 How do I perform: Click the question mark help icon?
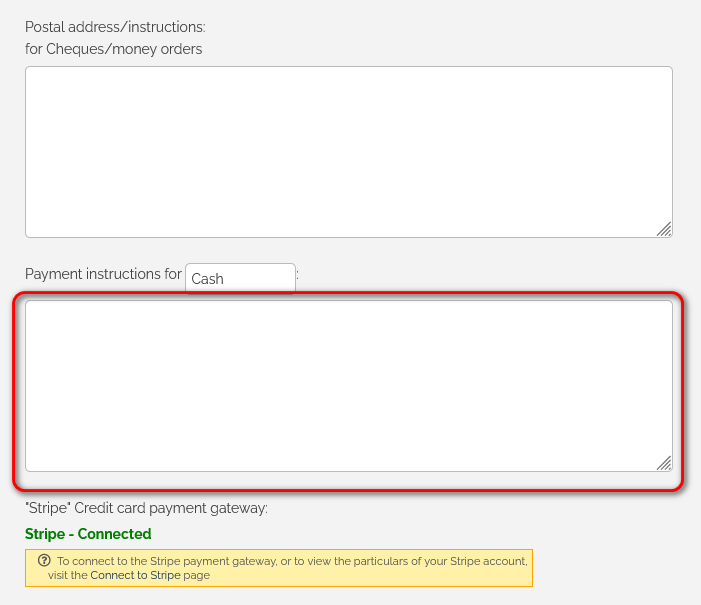[44, 561]
